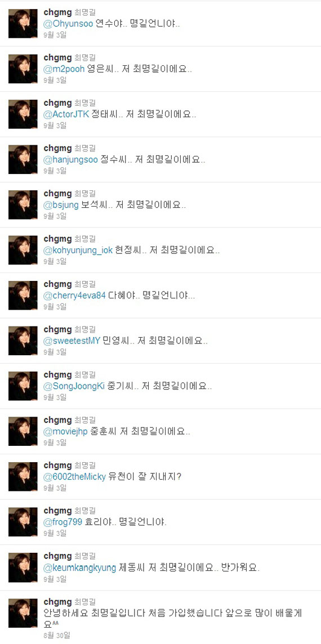Open the @sweetestMY mention link

pyautogui.click(x=72, y=341)
